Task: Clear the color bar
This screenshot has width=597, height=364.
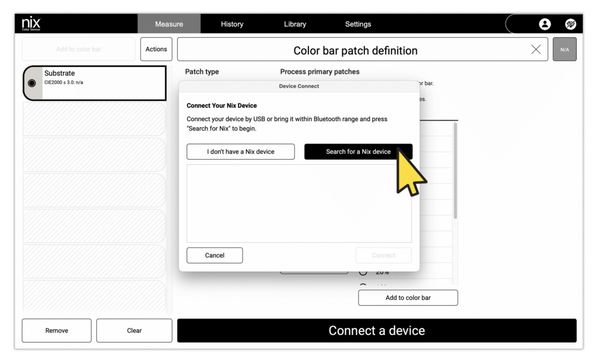Action: coord(134,330)
